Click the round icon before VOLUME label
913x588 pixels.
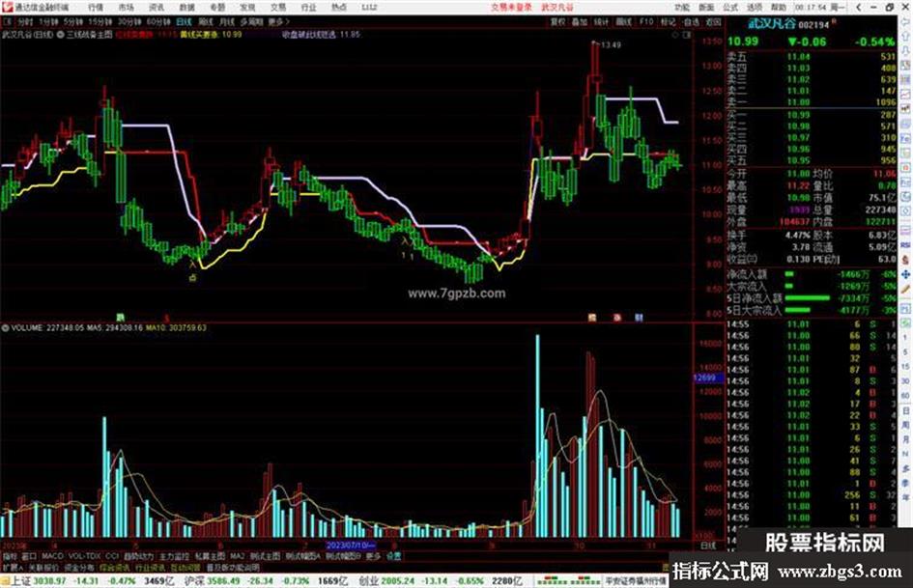(5, 327)
